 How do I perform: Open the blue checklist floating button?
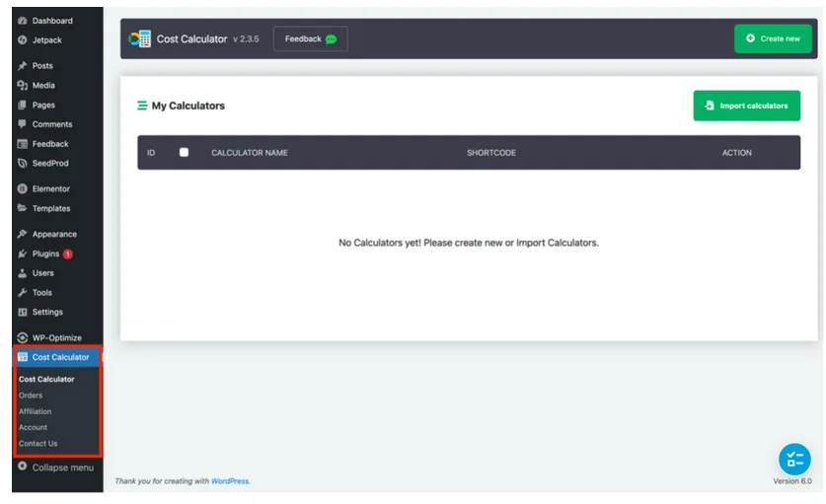[x=793, y=460]
